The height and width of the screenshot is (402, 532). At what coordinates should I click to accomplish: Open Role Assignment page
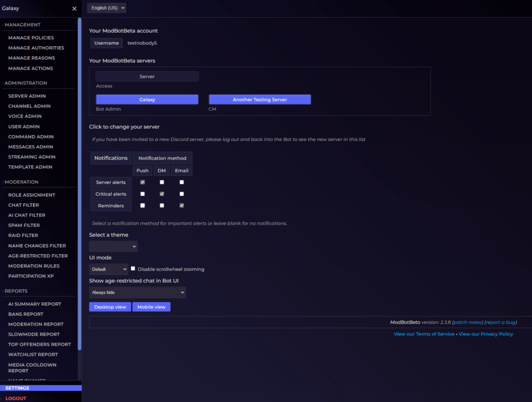(32, 195)
